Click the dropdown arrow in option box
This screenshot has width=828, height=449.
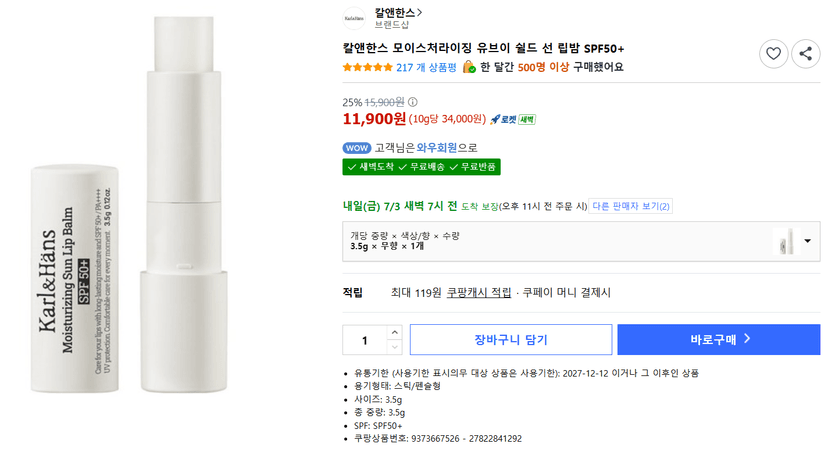pyautogui.click(x=807, y=241)
